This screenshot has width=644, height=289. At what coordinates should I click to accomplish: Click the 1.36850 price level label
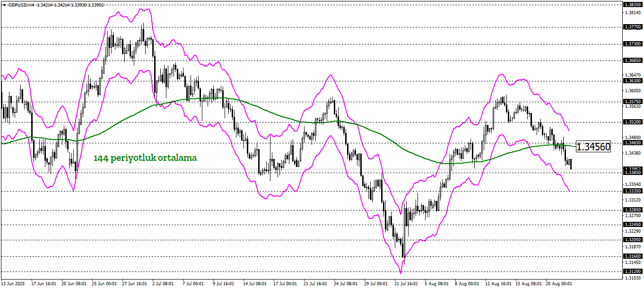[x=633, y=61]
